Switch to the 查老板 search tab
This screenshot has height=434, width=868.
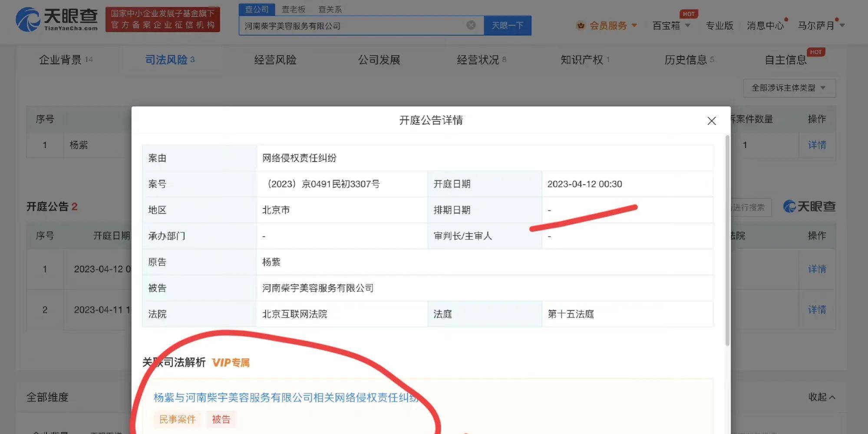click(x=294, y=9)
